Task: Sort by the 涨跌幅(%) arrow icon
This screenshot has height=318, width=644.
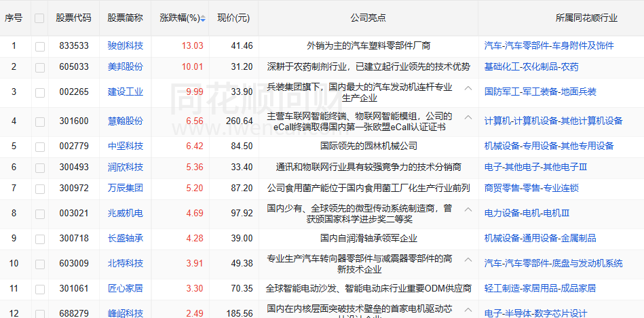Action: pos(204,18)
